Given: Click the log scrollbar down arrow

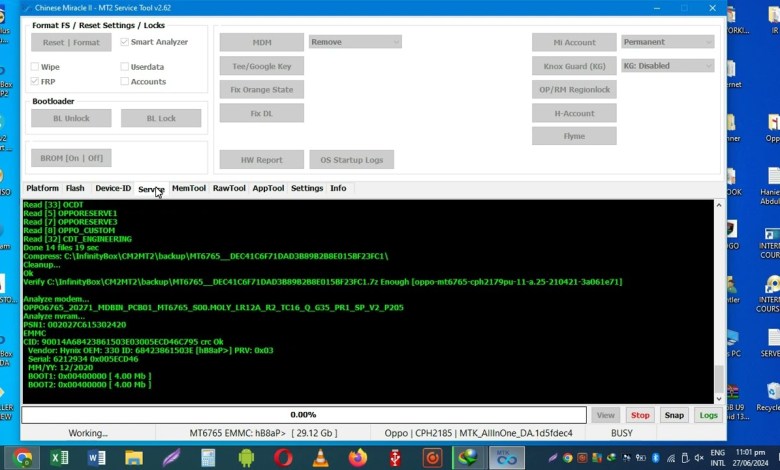Looking at the screenshot, I should pos(719,398).
